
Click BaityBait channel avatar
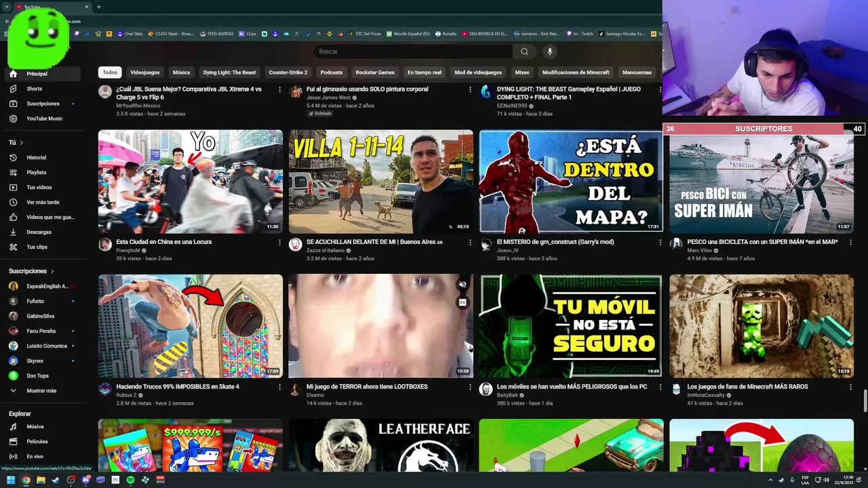[486, 389]
